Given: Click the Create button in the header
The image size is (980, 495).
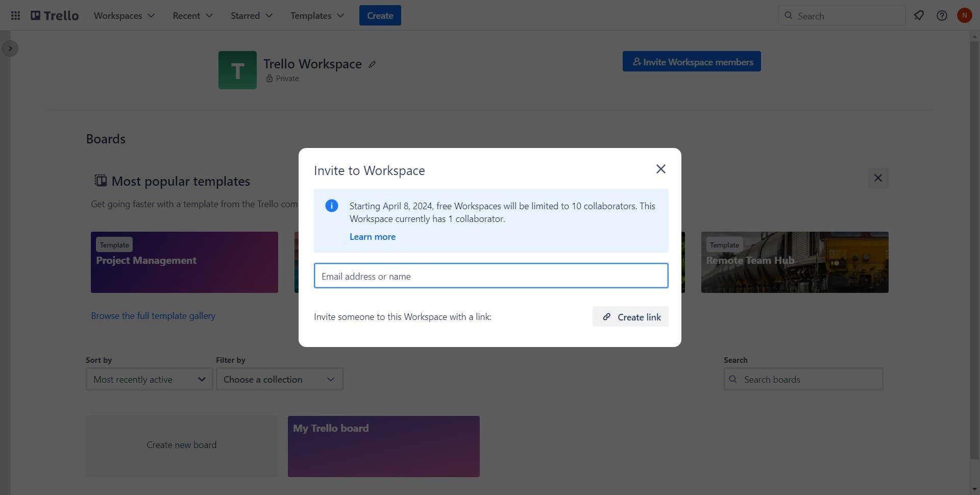Looking at the screenshot, I should (380, 15).
